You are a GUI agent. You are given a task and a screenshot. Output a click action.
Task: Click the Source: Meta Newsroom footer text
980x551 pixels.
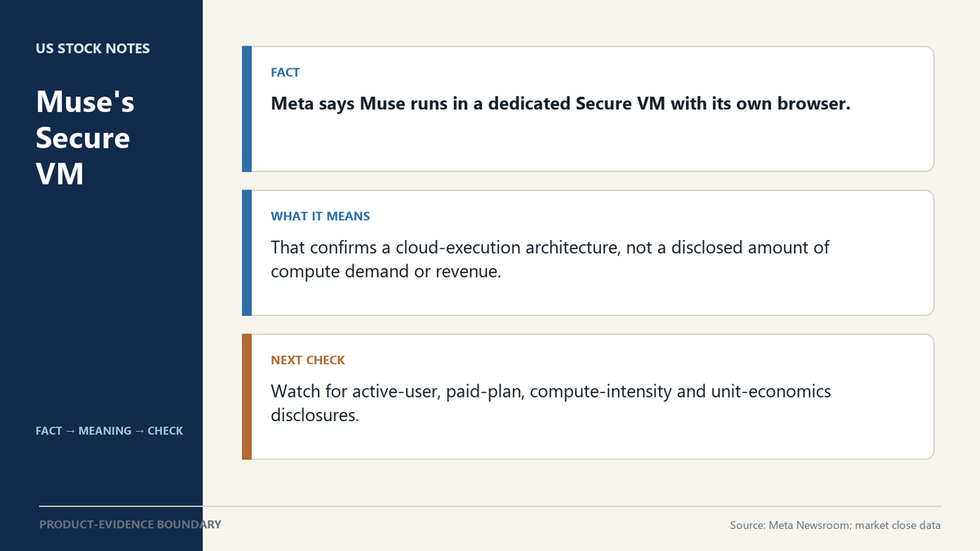point(835,526)
